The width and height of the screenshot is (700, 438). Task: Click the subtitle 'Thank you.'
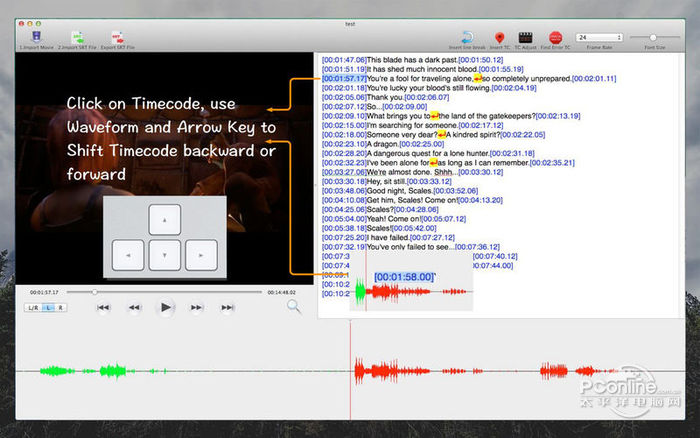385,97
